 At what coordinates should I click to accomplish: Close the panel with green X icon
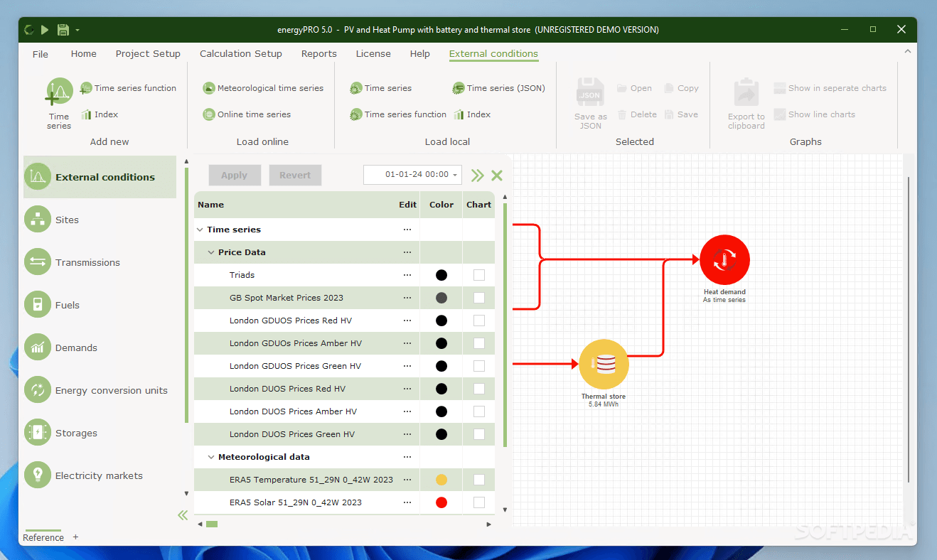(x=497, y=175)
